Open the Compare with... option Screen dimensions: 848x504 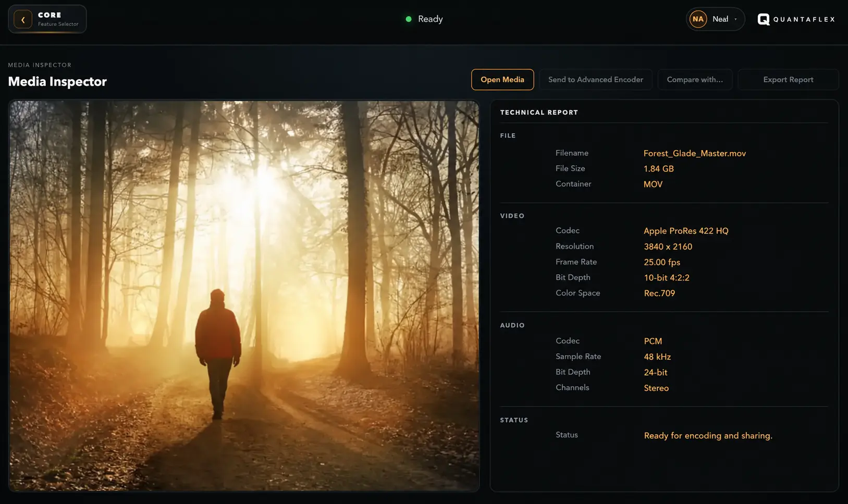695,80
